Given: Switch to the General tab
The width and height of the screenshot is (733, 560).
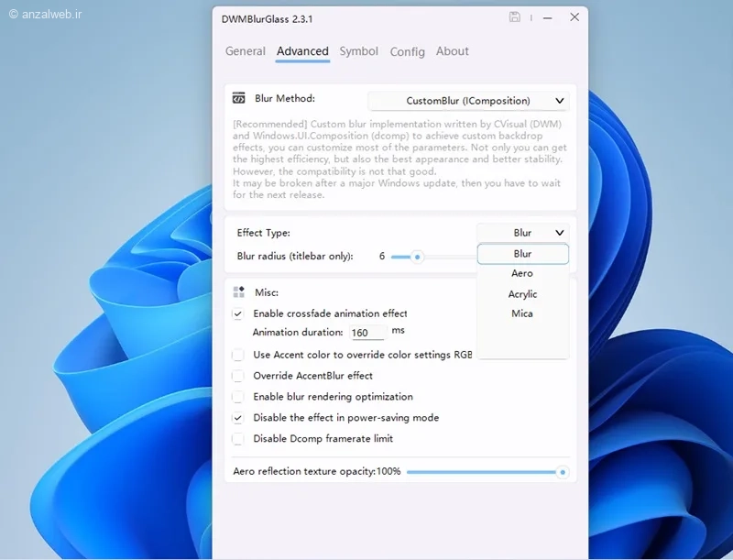Looking at the screenshot, I should (246, 51).
